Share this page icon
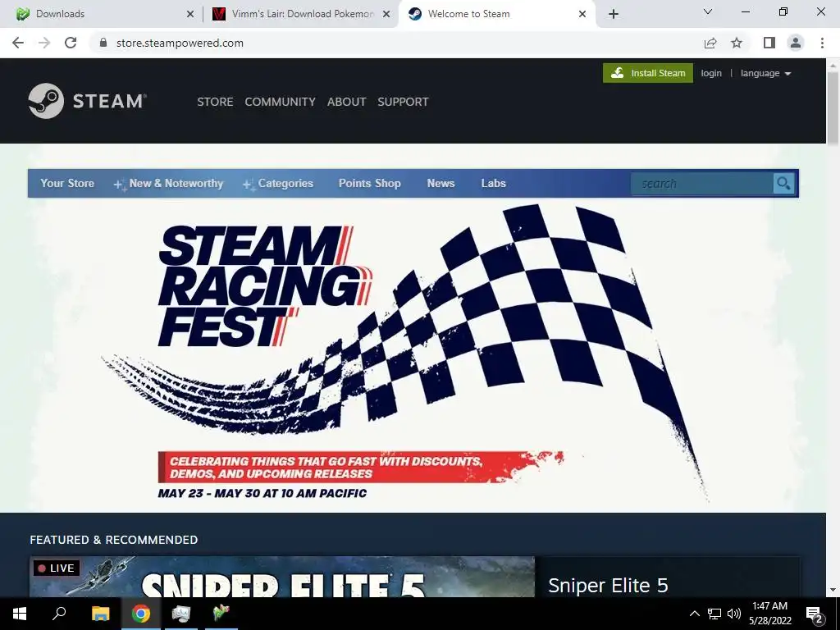Image resolution: width=840 pixels, height=630 pixels. (710, 43)
